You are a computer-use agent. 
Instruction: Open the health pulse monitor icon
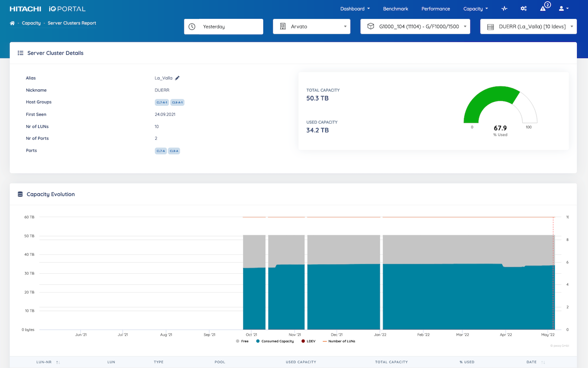tap(504, 9)
